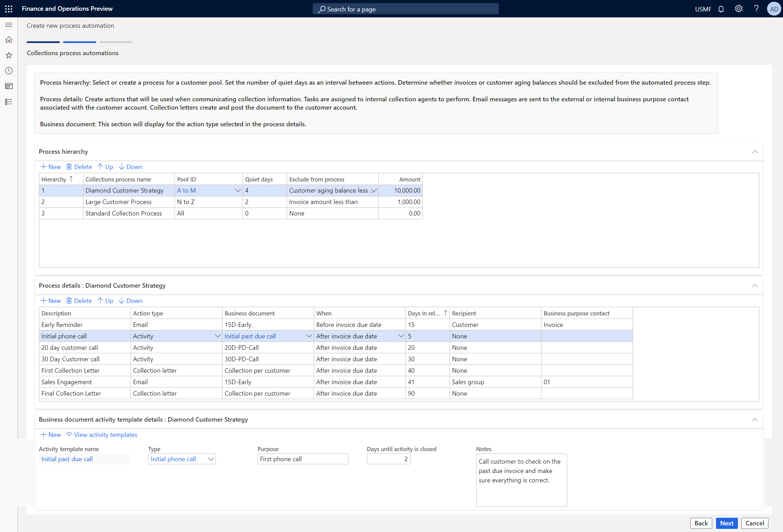This screenshot has width=783, height=532.
Task: Open the Pool ID dropdown showing A to M
Action: coord(238,190)
